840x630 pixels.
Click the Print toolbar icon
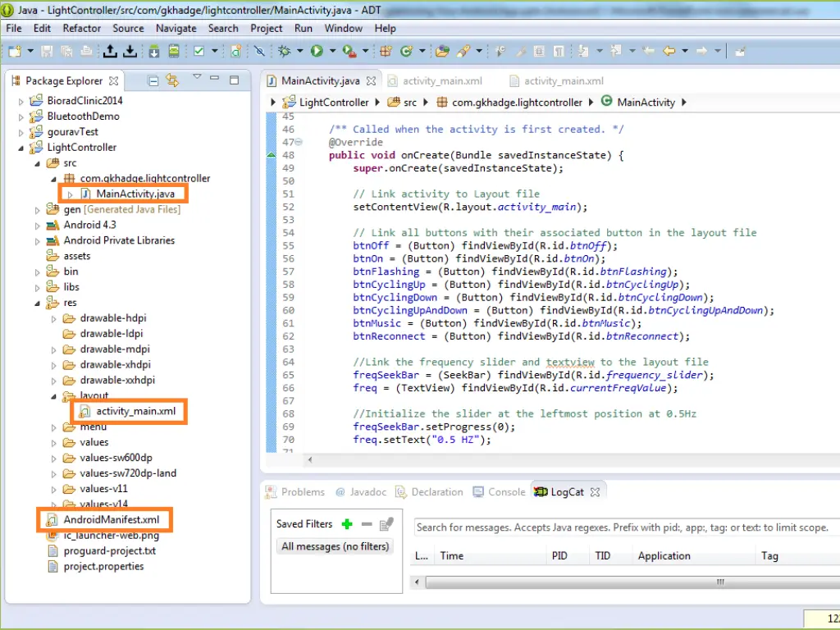(86, 52)
